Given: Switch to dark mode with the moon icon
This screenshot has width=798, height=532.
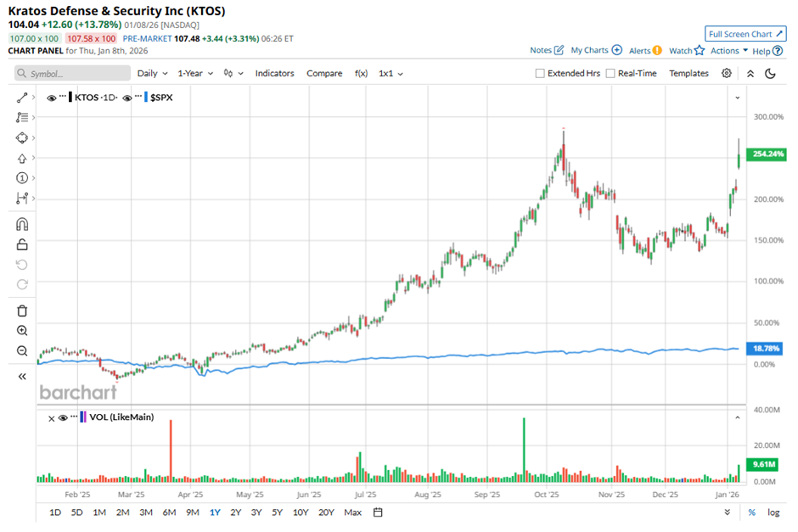Looking at the screenshot, I should 771,74.
